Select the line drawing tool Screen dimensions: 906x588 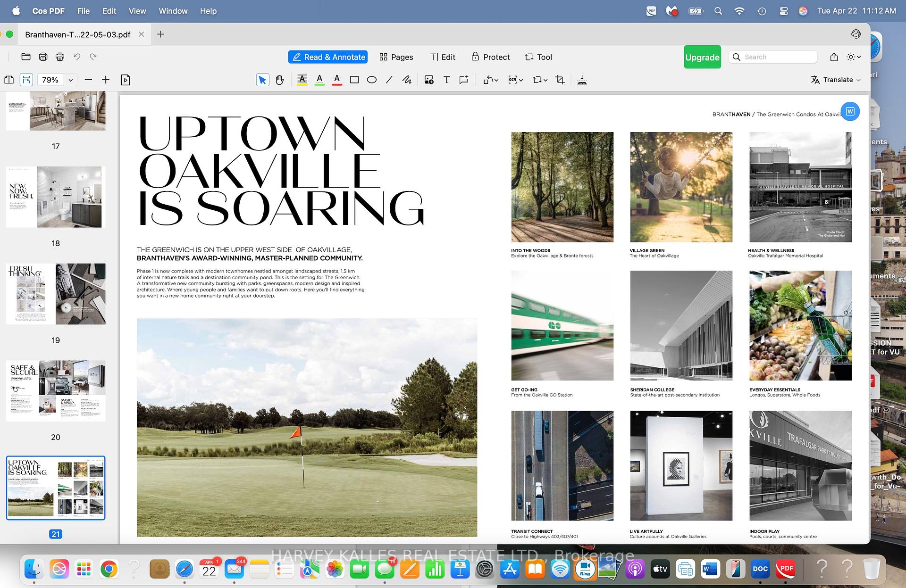click(389, 80)
